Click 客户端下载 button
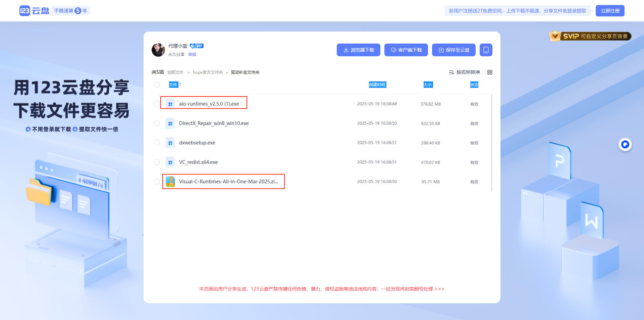 point(406,50)
